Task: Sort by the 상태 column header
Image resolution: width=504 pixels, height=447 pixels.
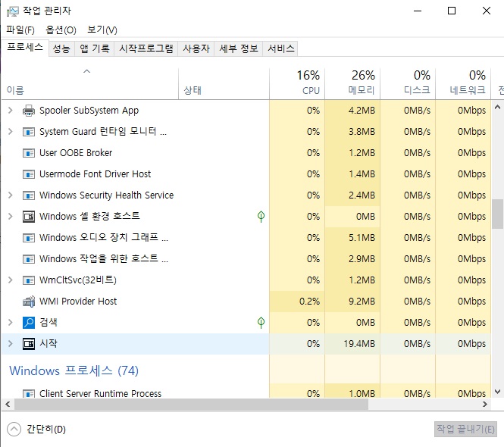Action: coord(224,83)
